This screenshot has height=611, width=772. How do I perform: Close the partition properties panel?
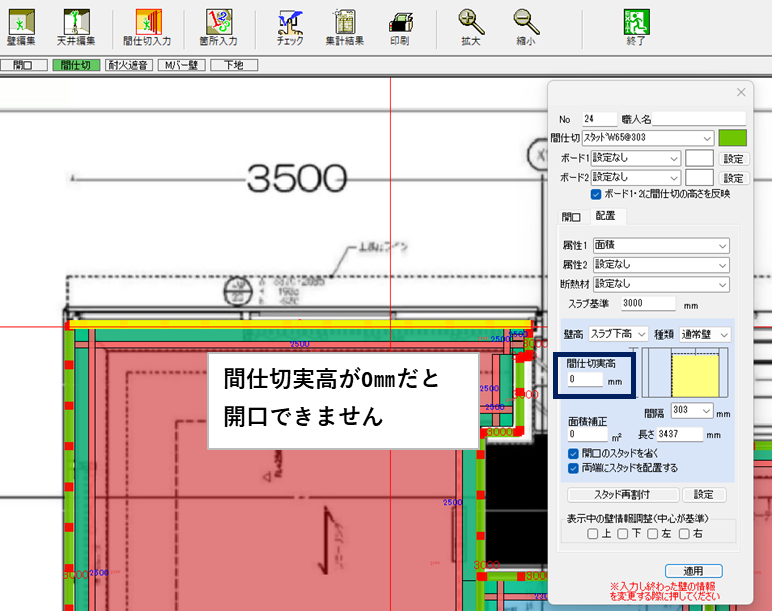click(x=741, y=92)
